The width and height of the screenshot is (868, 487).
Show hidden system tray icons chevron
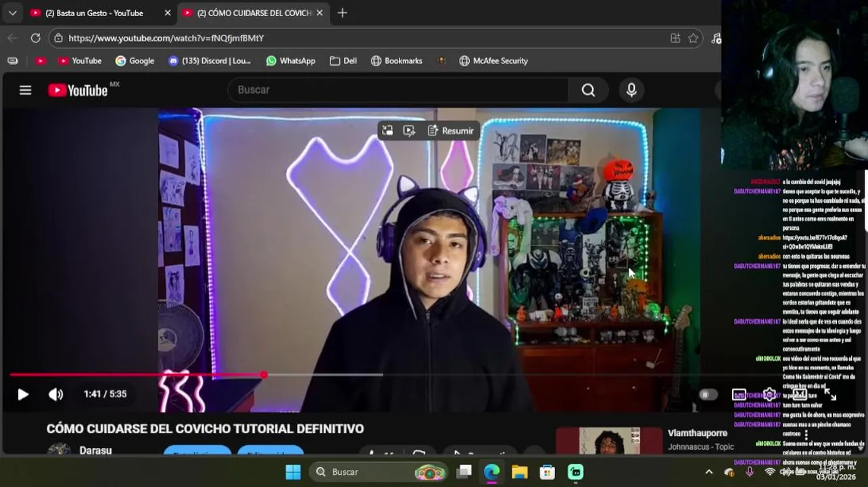click(708, 472)
